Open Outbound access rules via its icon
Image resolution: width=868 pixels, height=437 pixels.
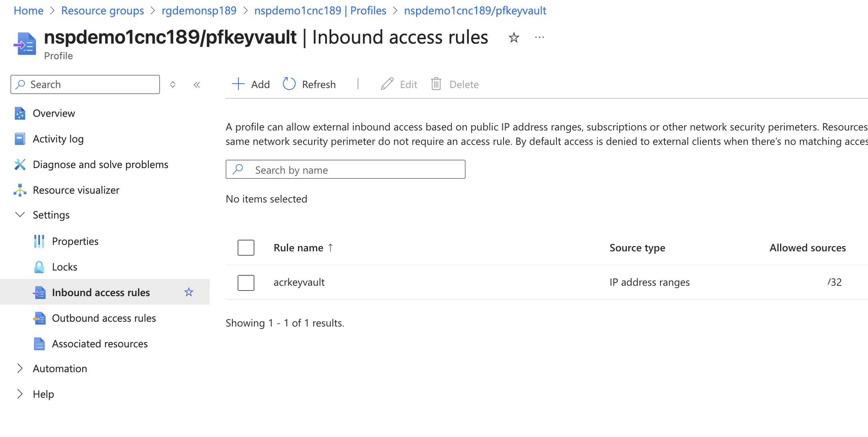coord(39,318)
